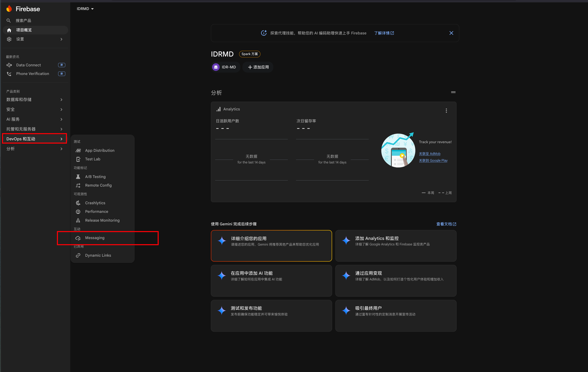Click the Data Connect icon

tap(9, 65)
